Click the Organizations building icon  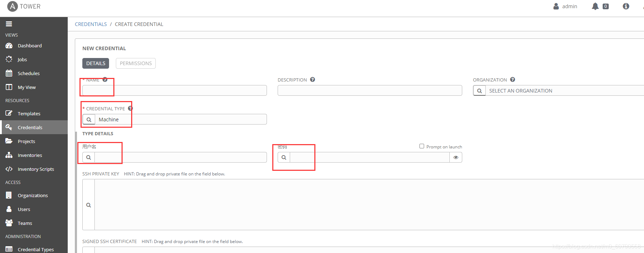[x=9, y=195]
